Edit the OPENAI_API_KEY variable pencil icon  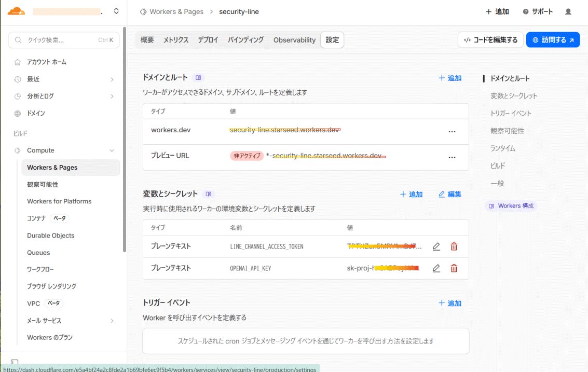click(x=436, y=268)
